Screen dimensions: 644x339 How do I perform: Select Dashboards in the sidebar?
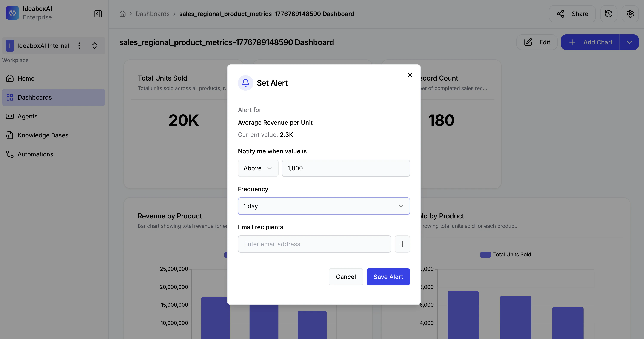point(54,97)
